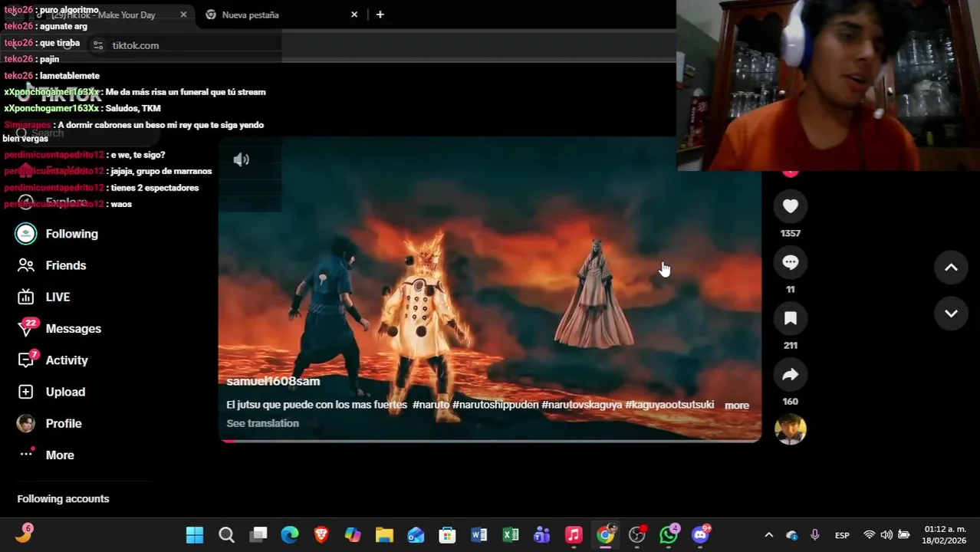Switch the ESP keyboard language

pyautogui.click(x=842, y=535)
